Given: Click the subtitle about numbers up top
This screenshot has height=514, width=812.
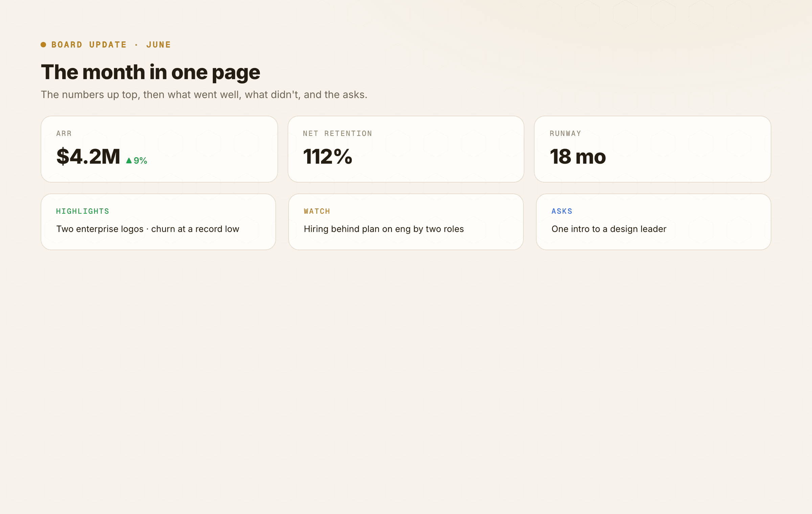Looking at the screenshot, I should (204, 95).
